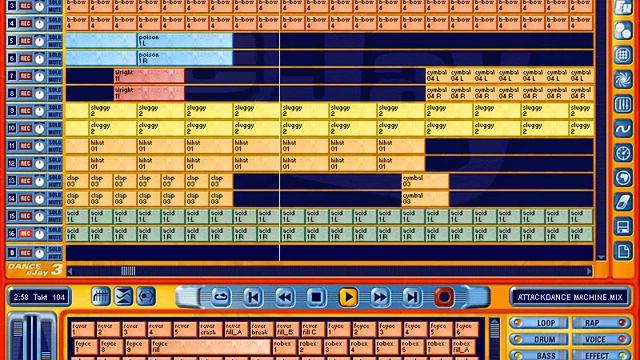The height and width of the screenshot is (360, 640).
Task: Click the timeline scroll right arrow
Action: 589,271
